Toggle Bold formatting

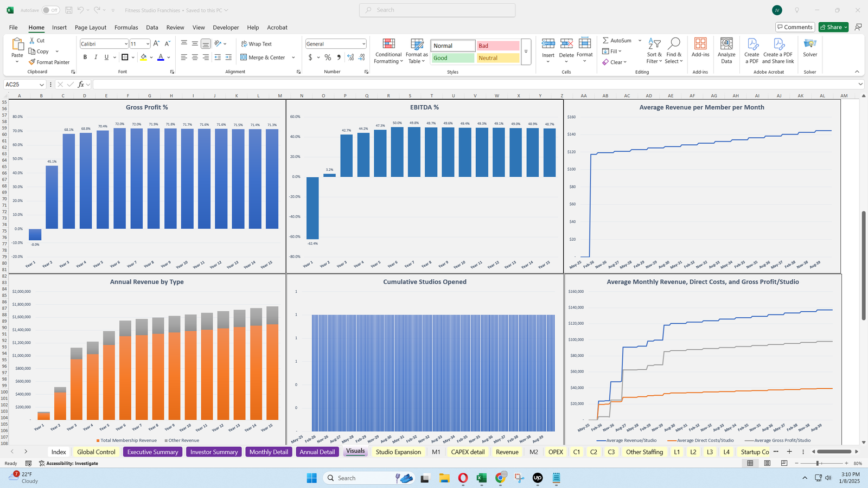click(x=85, y=57)
